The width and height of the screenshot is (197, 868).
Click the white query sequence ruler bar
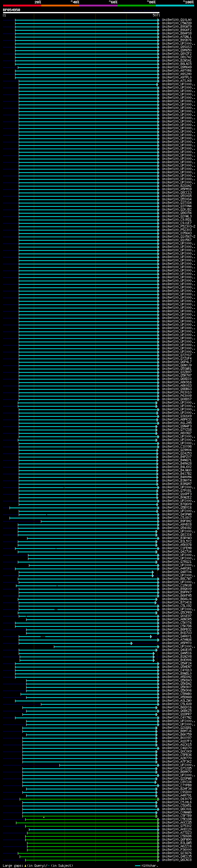pos(81,13)
